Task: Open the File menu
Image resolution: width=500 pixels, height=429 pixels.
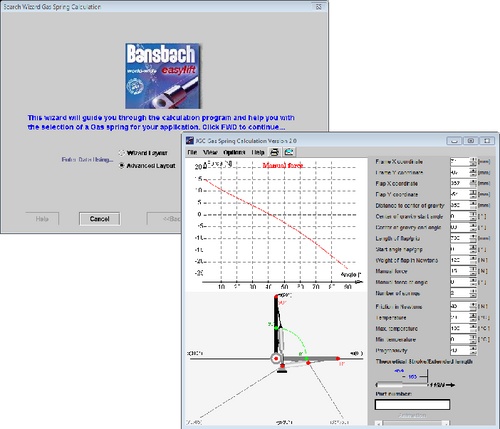Action: click(x=192, y=152)
